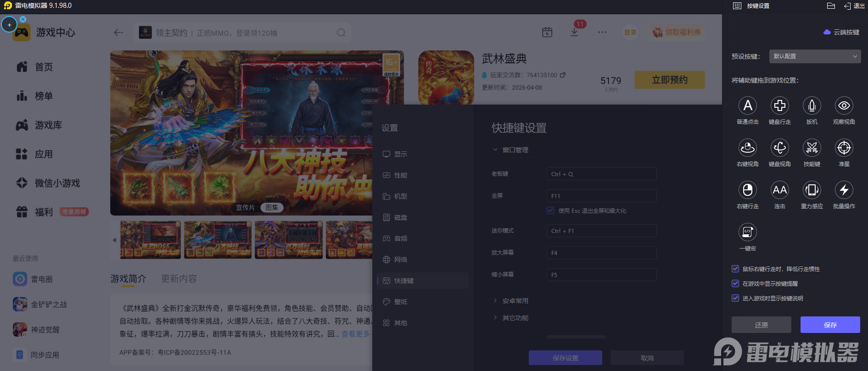The image size is (868, 371).
Task: Click the 放大屏幕 F4 shortcut field
Action: (601, 253)
